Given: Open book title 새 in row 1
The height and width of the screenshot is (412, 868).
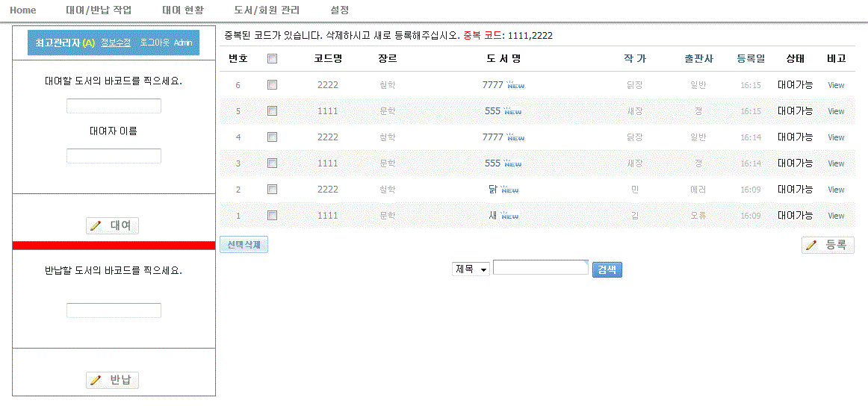Looking at the screenshot, I should (493, 215).
